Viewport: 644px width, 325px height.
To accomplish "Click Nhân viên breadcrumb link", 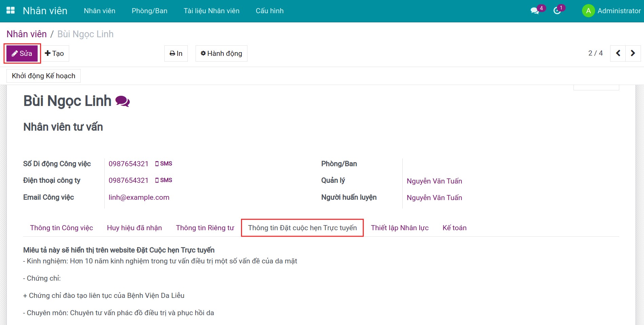I will coord(27,34).
